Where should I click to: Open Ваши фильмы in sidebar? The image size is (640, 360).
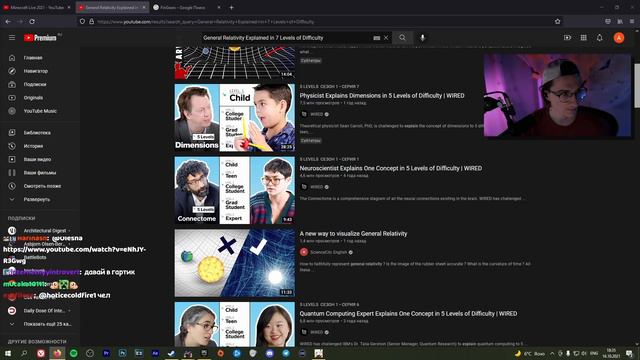[40, 173]
